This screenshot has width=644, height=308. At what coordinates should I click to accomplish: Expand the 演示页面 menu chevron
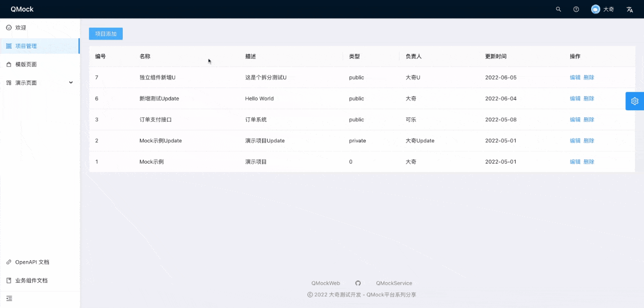pos(71,83)
